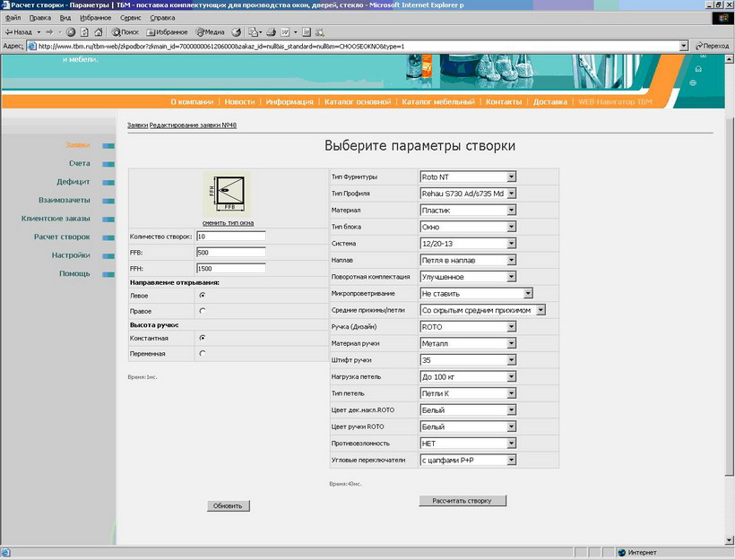Click the Количество створок input field
Image resolution: width=735 pixels, height=560 pixels.
(231, 237)
